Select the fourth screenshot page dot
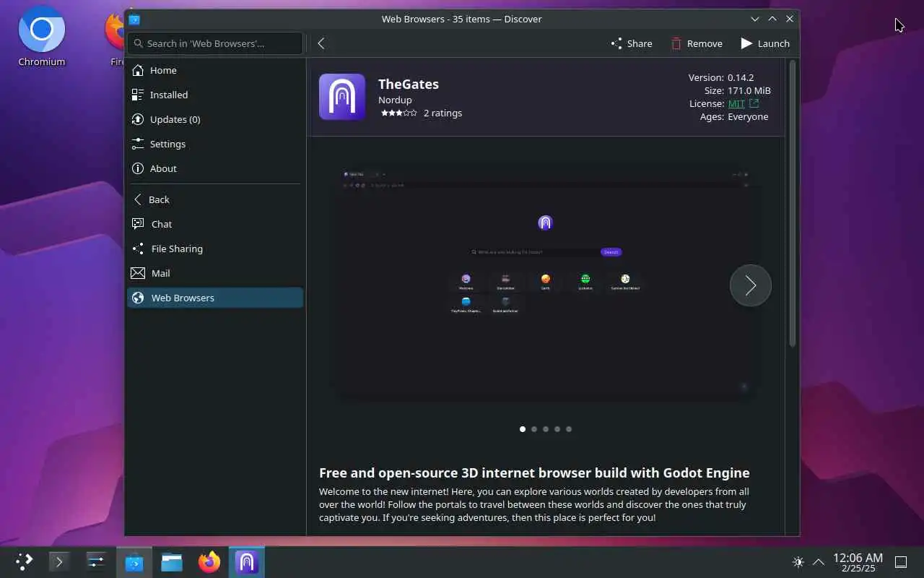Viewport: 924px width, 578px height. tap(557, 429)
